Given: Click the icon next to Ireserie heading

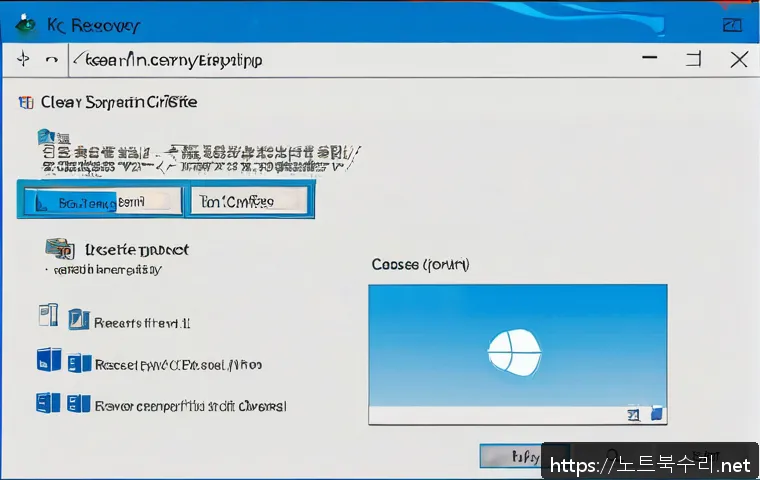Looking at the screenshot, I should coord(60,248).
